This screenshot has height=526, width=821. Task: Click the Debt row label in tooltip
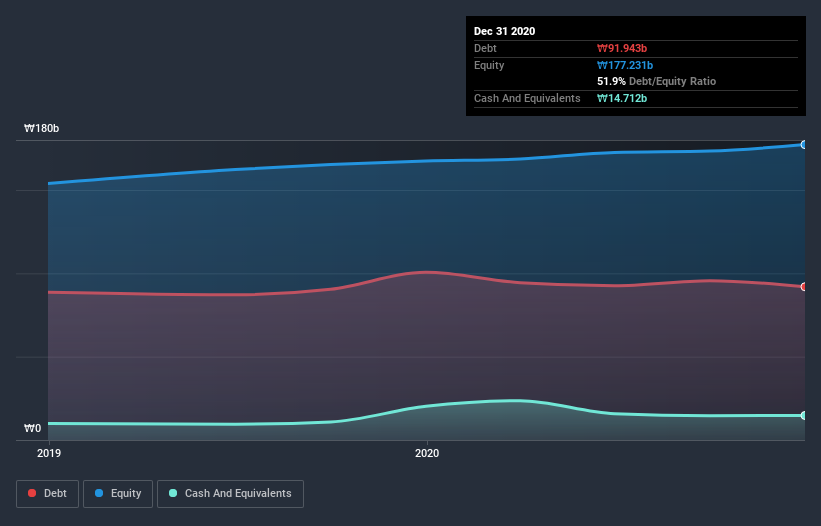click(485, 48)
